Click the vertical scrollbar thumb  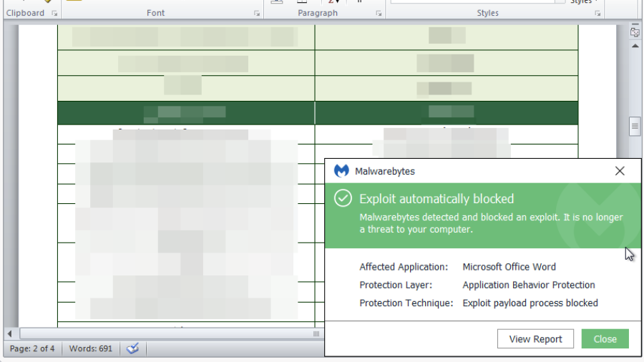coord(635,127)
